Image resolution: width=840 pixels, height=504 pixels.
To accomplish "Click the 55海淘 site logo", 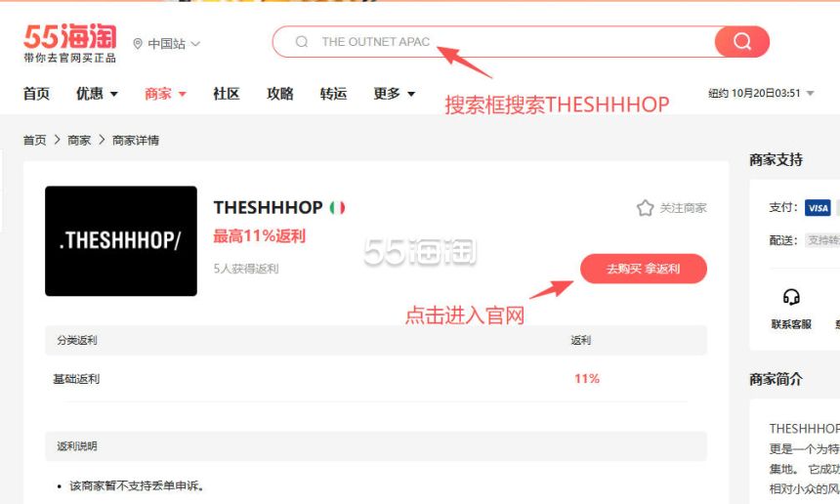I will 69,43.
